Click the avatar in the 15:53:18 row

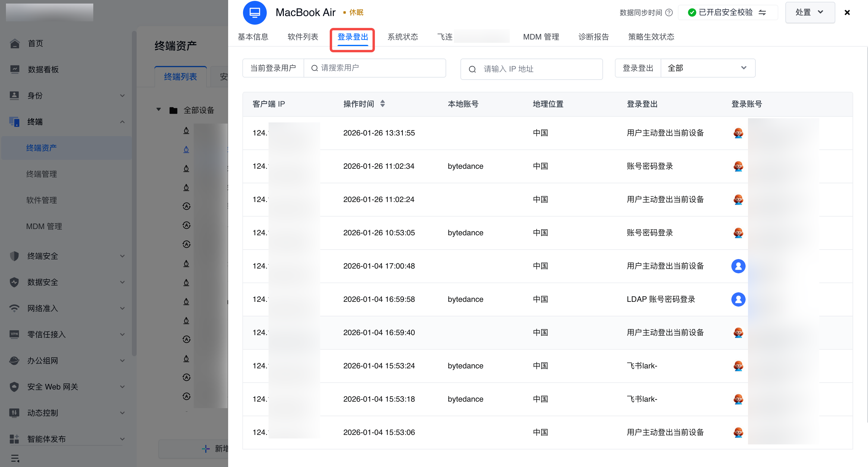738,399
